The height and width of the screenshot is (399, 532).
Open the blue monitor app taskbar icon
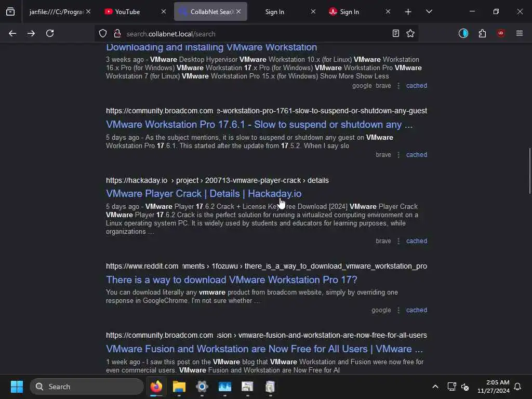point(224,387)
